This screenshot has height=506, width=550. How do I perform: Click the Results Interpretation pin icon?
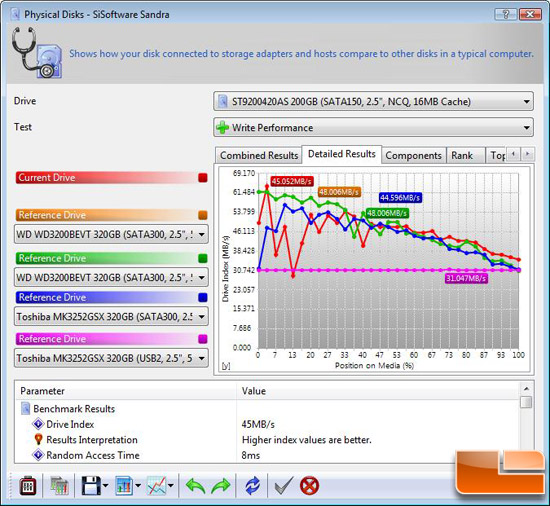(38, 439)
